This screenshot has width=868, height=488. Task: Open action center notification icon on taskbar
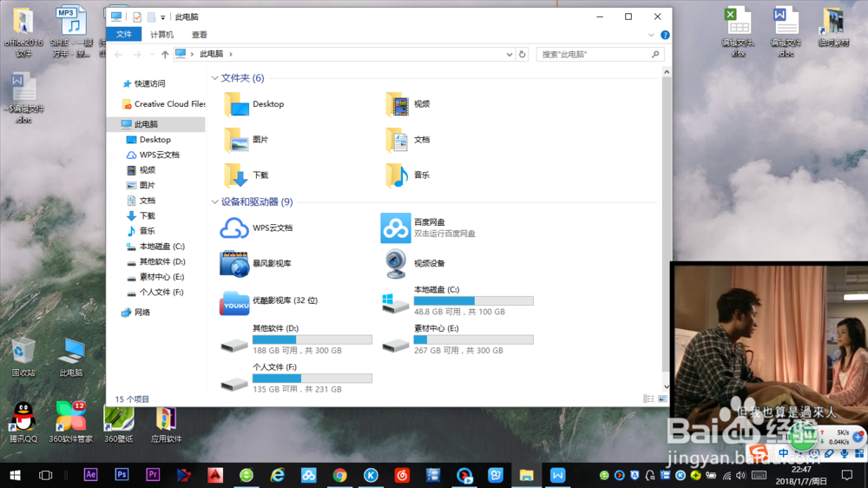847,475
